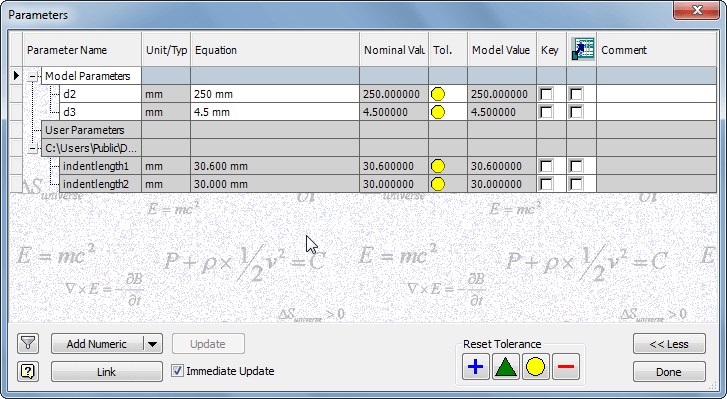Toggle the Key checkbox for d2
This screenshot has width=727, height=399.
(547, 94)
